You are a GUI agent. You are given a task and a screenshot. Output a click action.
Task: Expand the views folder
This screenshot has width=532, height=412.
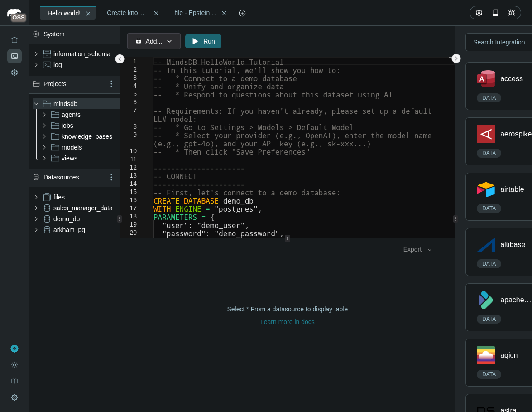tap(44, 158)
